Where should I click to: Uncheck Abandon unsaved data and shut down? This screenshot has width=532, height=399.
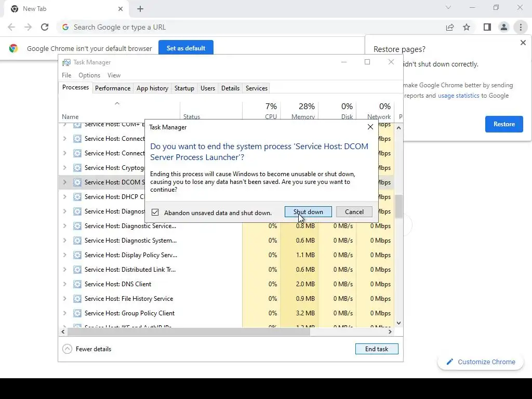click(x=155, y=212)
